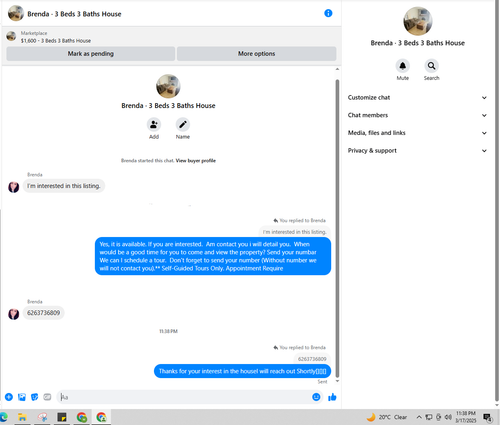Click Brenda's avatar beside the interested message
Image resolution: width=500 pixels, height=425 pixels.
(14, 187)
